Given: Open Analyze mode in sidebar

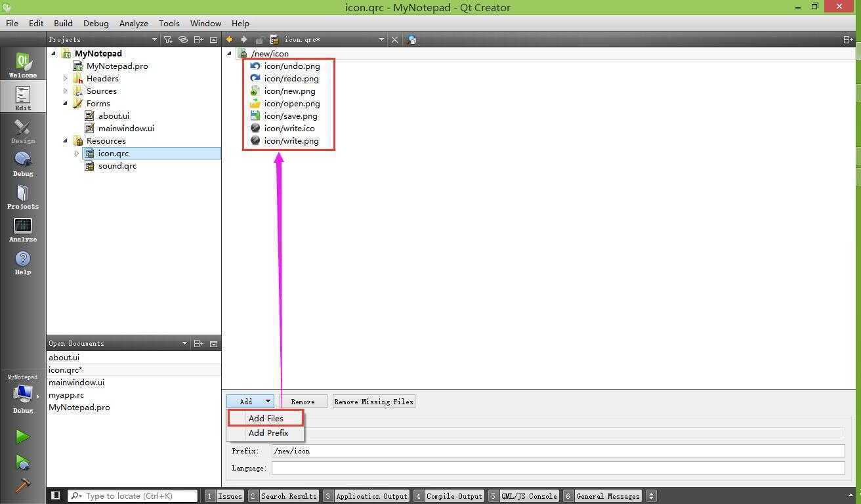Looking at the screenshot, I should pos(23,229).
